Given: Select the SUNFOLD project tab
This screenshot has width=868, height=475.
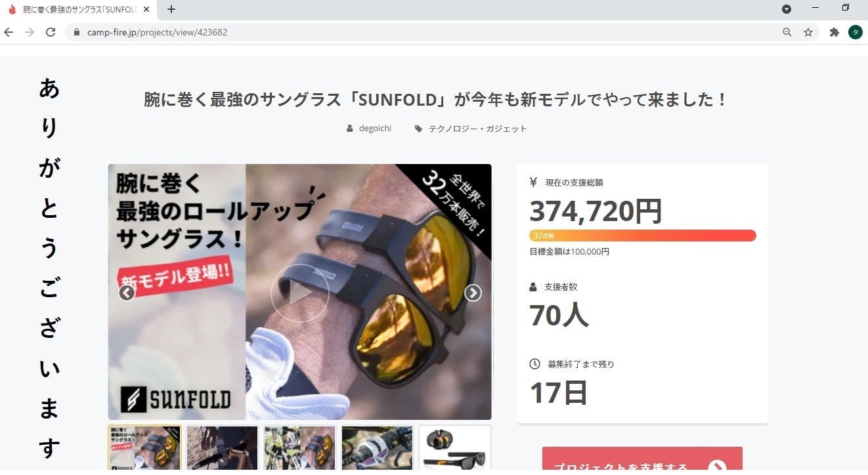Looking at the screenshot, I should pyautogui.click(x=79, y=9).
